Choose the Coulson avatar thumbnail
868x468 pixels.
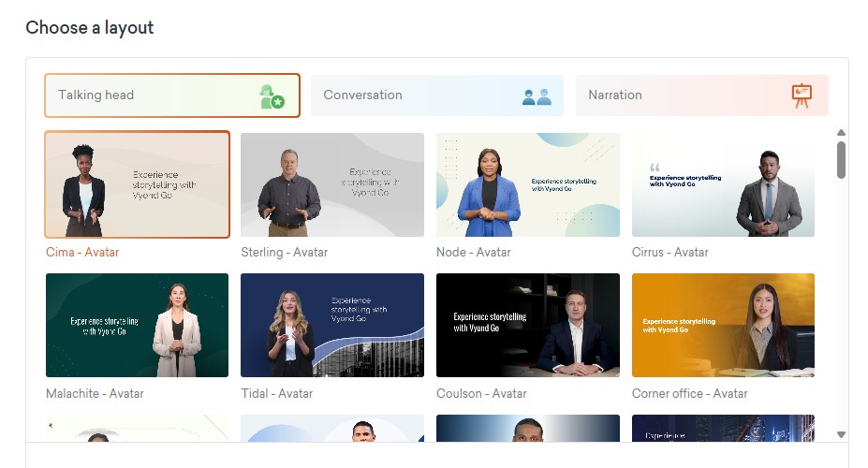tap(527, 325)
